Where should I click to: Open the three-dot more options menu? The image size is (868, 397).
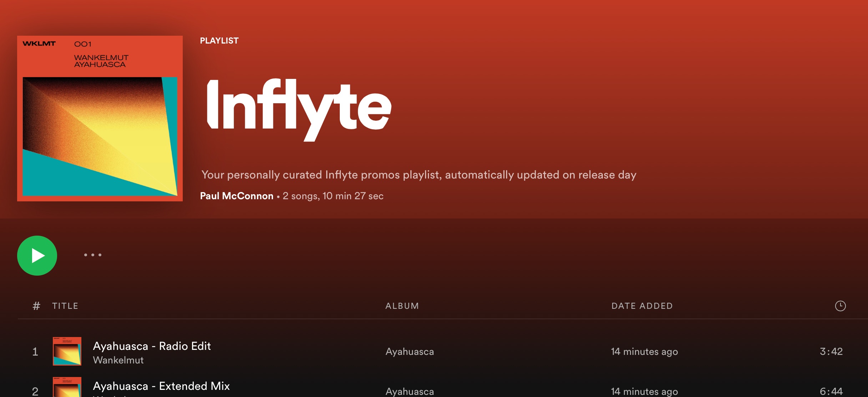93,255
